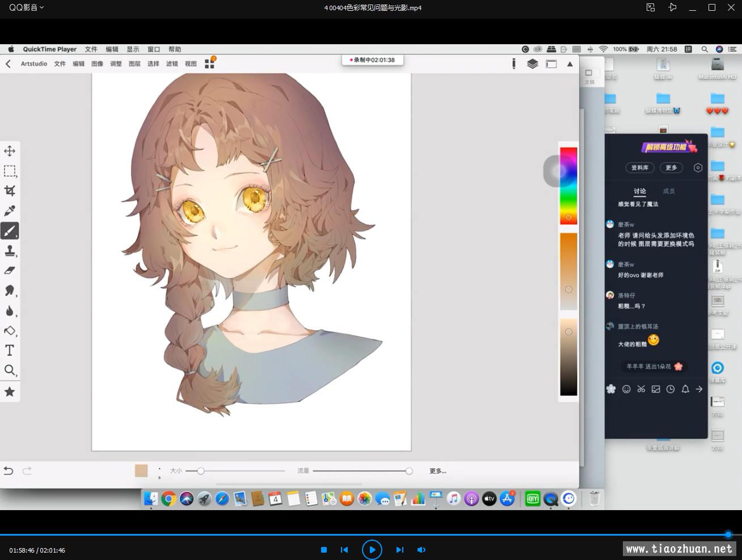Viewport: 742px width, 560px height.
Task: Toggle the mini-mode icon in title bar
Action: point(651,7)
